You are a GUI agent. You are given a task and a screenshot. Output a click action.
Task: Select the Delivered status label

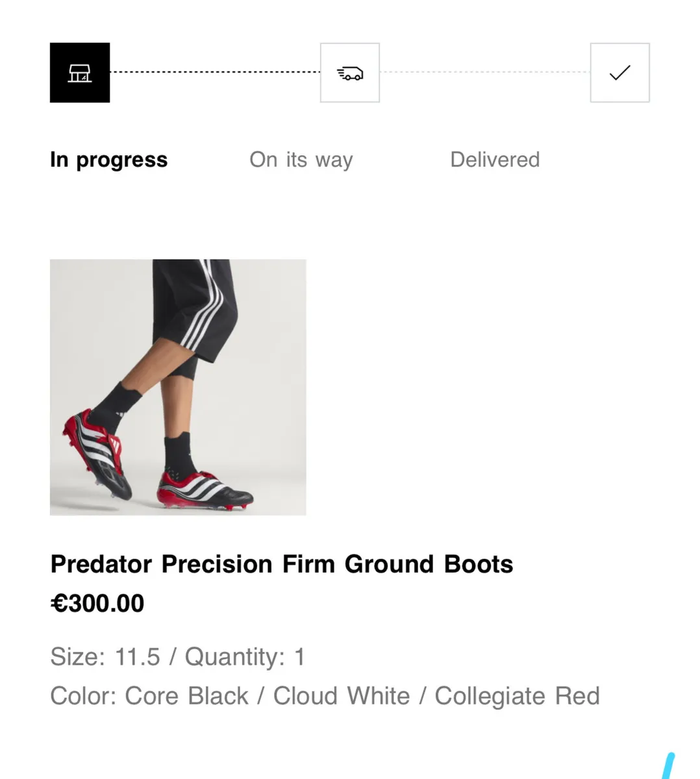495,160
